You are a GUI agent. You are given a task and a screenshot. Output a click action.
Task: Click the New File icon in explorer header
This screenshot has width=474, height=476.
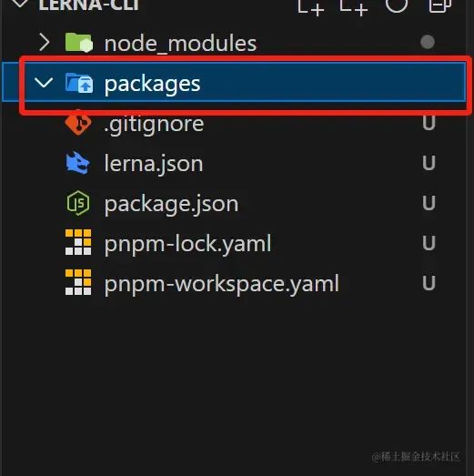point(311,6)
